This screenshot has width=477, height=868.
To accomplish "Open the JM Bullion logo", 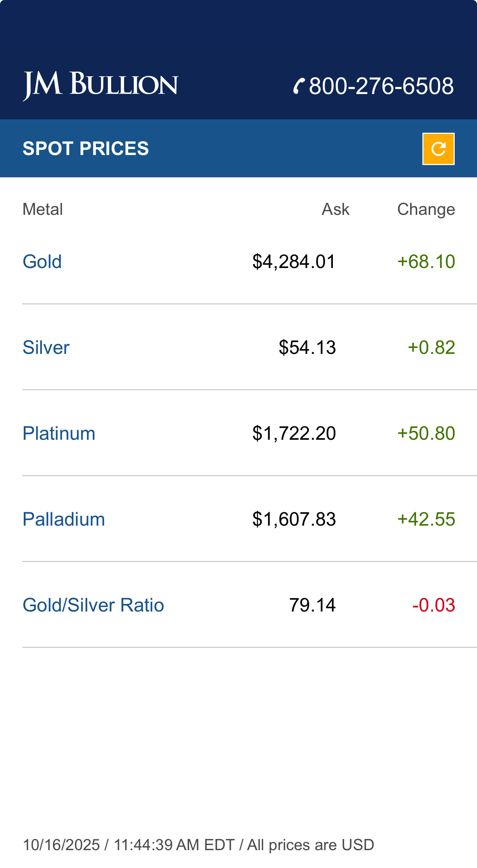I will [x=100, y=85].
